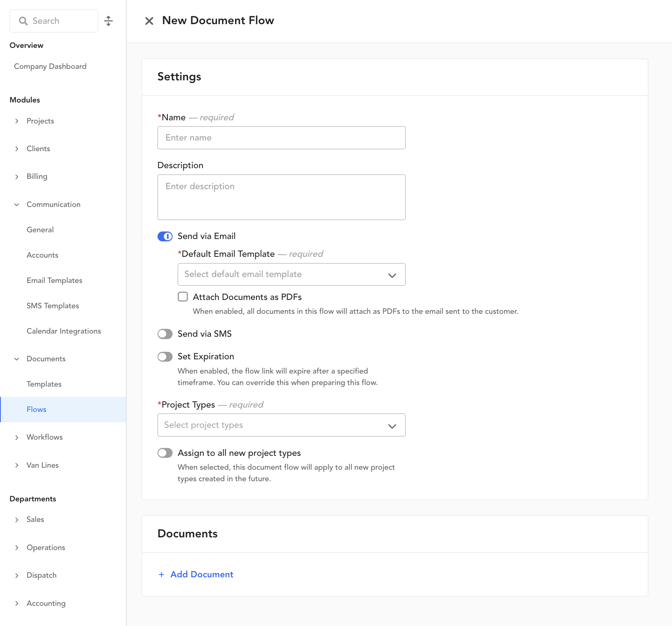
Task: Open Company Dashboard
Action: click(50, 66)
